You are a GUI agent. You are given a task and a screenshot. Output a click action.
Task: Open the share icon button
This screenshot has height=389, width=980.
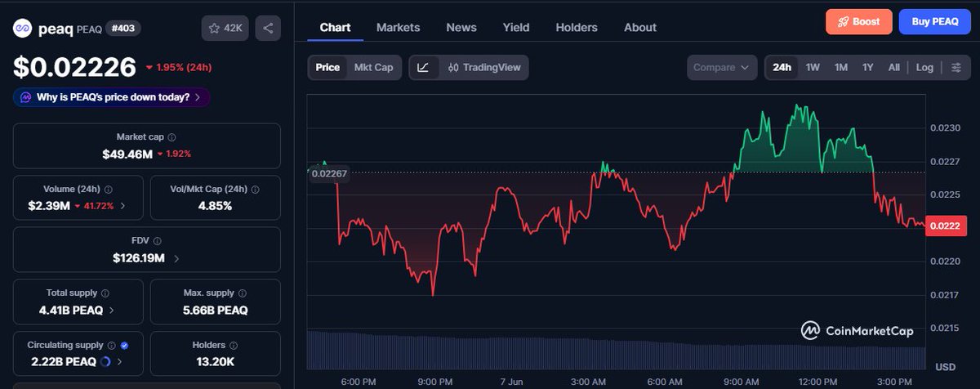(x=268, y=28)
